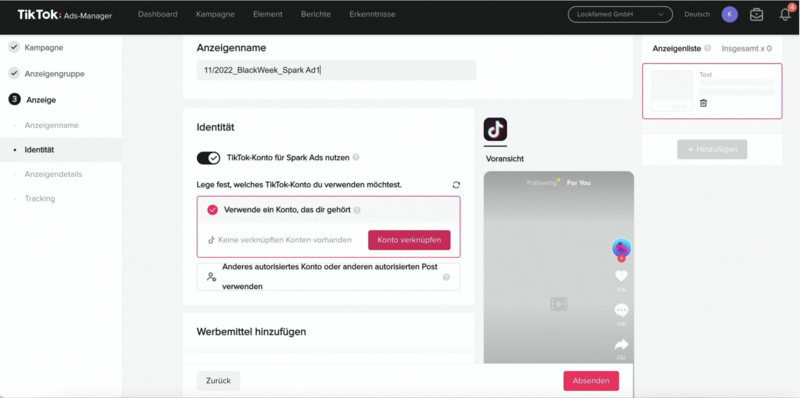Select Anzeige step in sidebar
The width and height of the screenshot is (800, 398).
point(41,100)
